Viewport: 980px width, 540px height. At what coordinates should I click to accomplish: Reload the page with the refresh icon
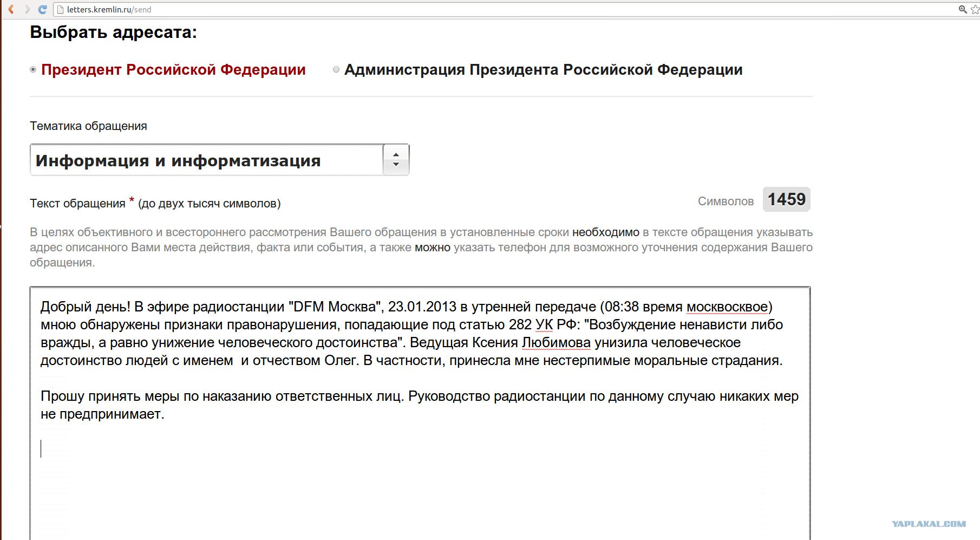(x=43, y=9)
